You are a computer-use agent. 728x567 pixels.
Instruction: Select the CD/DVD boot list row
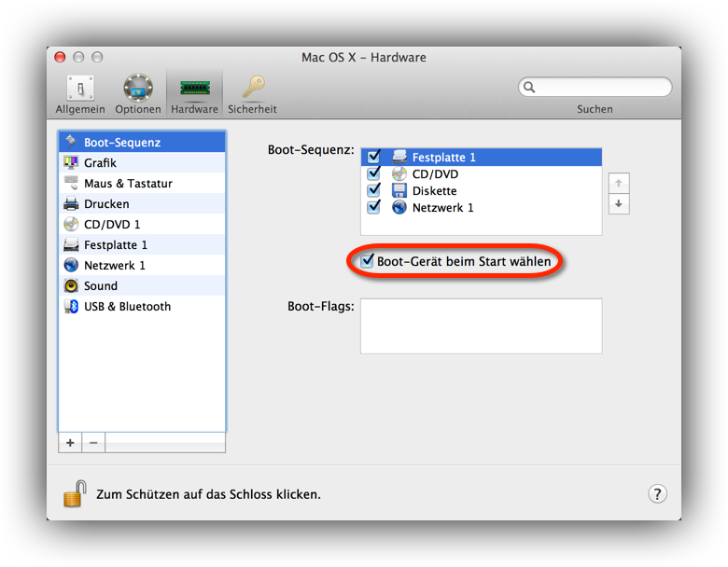click(x=482, y=174)
